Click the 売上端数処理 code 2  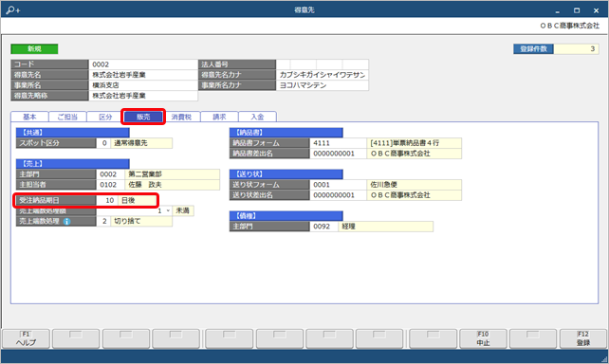(x=103, y=221)
